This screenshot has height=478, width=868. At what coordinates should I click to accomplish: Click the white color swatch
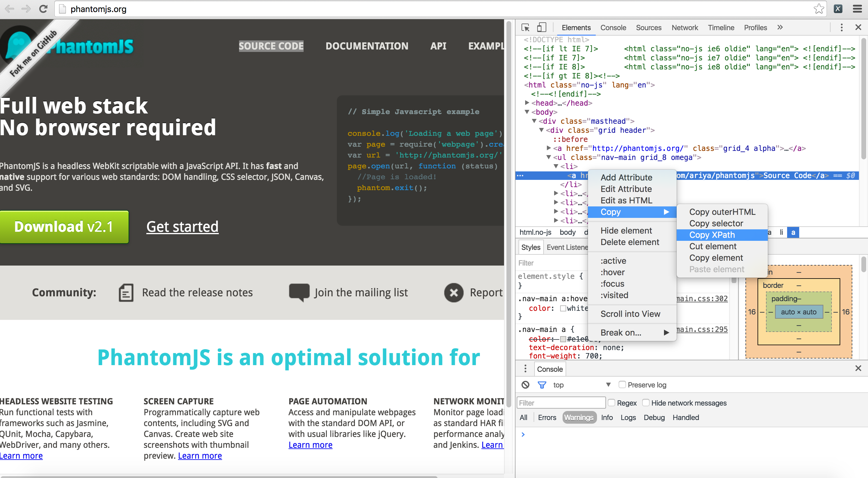(x=563, y=308)
